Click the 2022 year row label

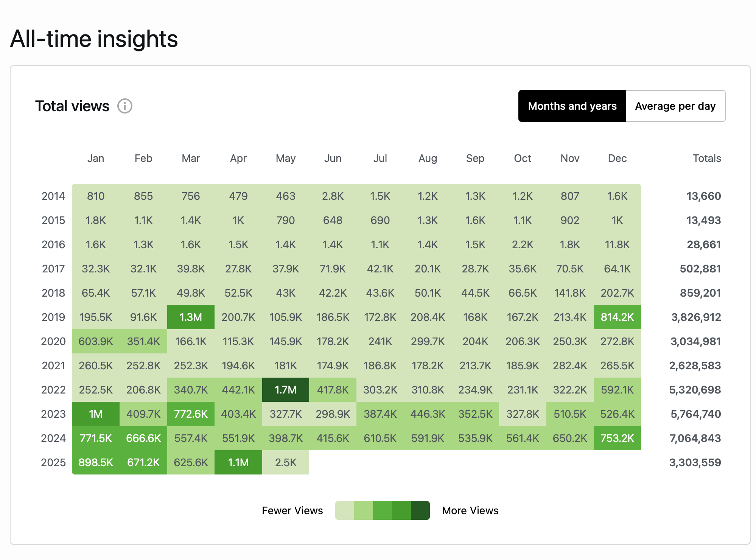tap(53, 390)
